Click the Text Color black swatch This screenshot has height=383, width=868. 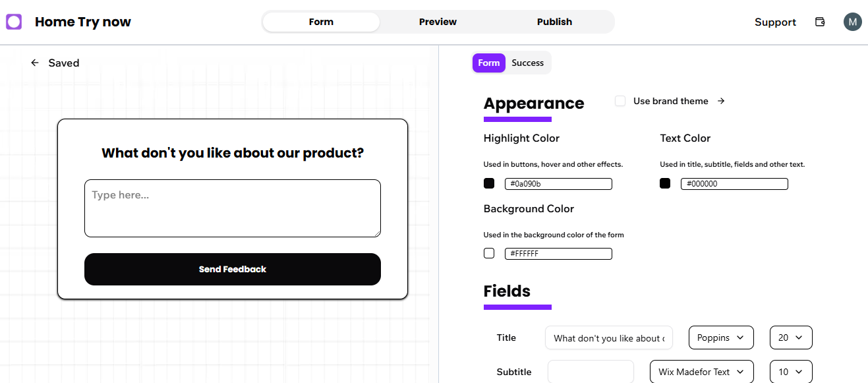pos(665,183)
